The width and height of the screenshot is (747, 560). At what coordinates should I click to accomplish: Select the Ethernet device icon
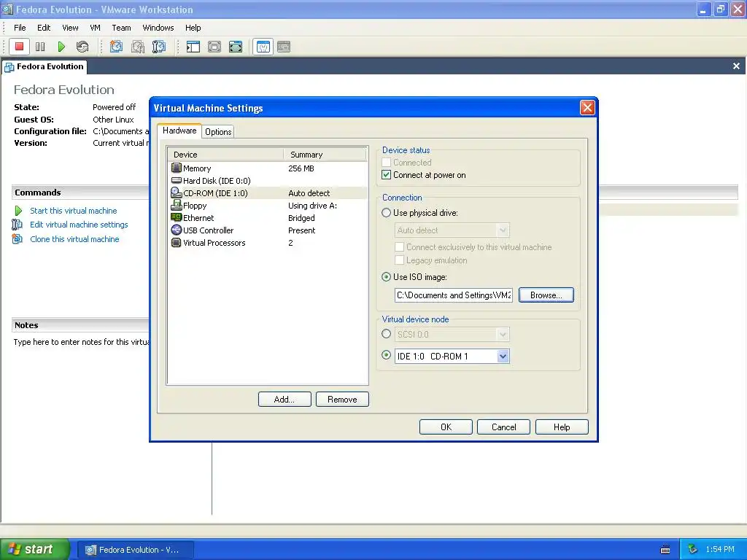pyautogui.click(x=177, y=217)
